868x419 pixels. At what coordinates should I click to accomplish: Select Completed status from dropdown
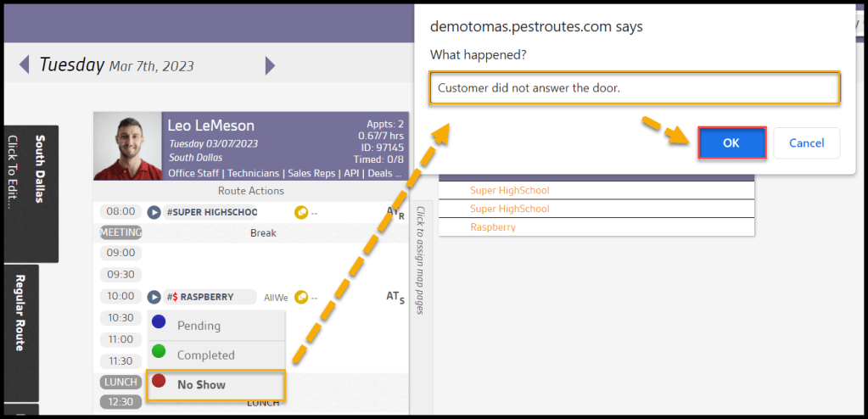205,355
